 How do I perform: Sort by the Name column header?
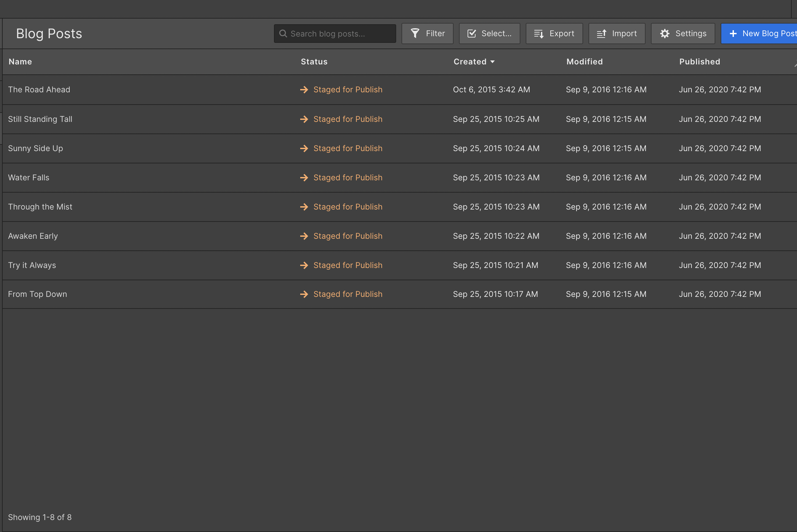(x=20, y=62)
